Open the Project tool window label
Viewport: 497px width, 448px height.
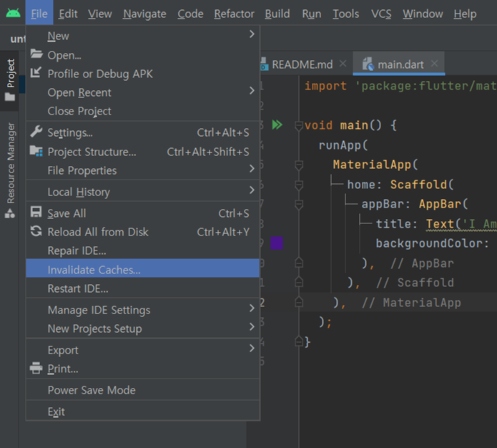11,73
